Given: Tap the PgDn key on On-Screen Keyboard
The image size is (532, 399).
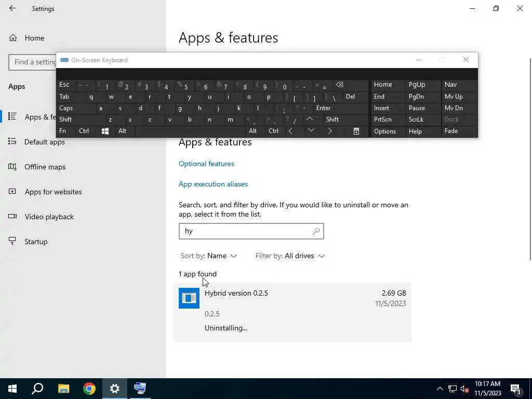Looking at the screenshot, I should [423, 97].
